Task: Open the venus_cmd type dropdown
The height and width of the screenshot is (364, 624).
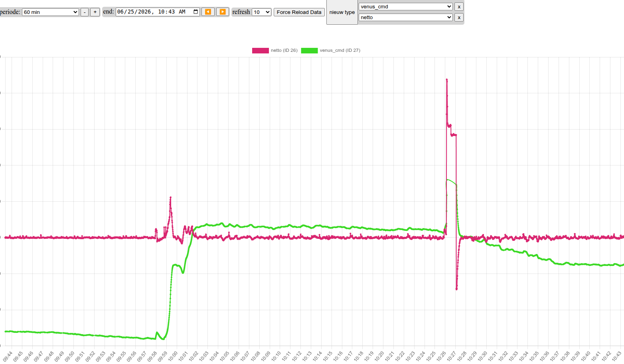Action: 406,7
